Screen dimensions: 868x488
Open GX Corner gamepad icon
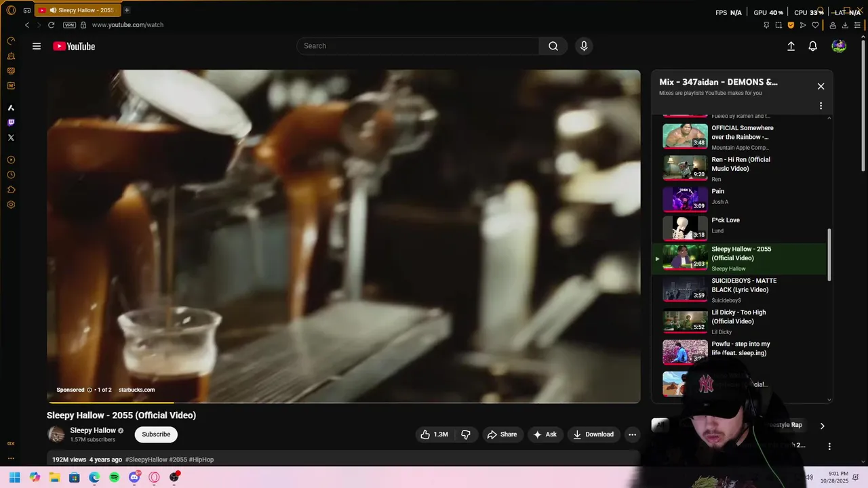[x=27, y=10]
